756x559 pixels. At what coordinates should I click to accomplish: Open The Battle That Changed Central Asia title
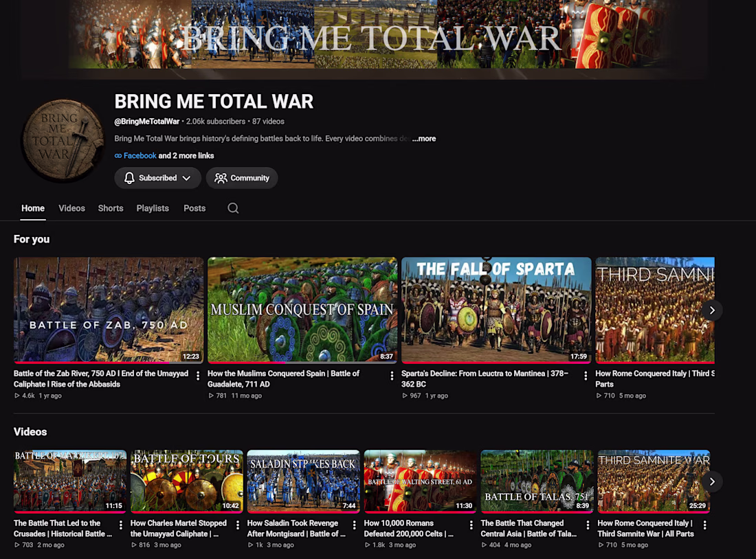(x=529, y=528)
